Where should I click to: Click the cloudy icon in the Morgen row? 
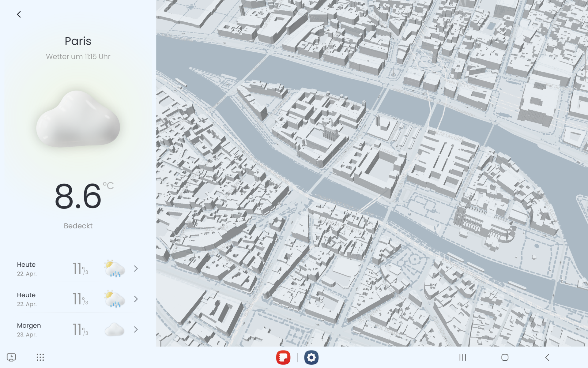tap(115, 329)
